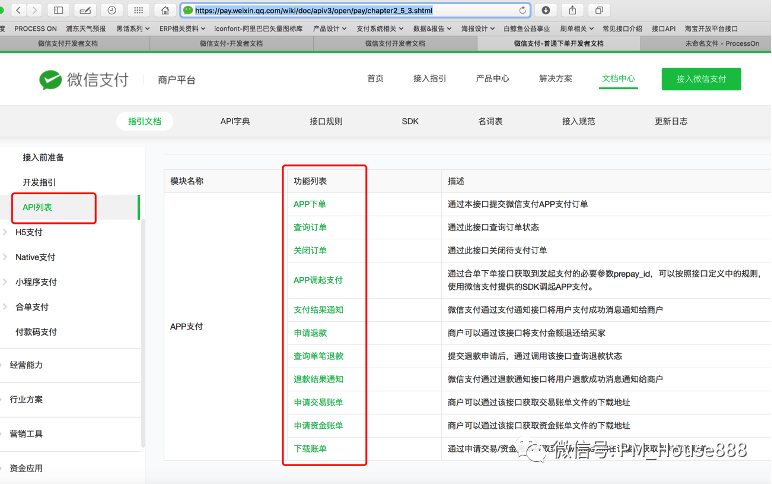772x484 pixels.
Task: Open the annotate/edit toolbar icon
Action: point(85,10)
